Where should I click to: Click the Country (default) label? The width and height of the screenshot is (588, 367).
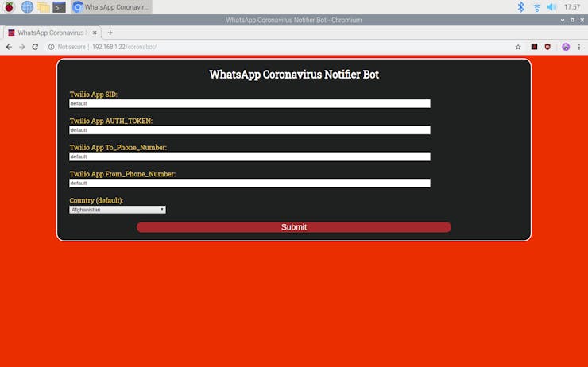point(96,200)
